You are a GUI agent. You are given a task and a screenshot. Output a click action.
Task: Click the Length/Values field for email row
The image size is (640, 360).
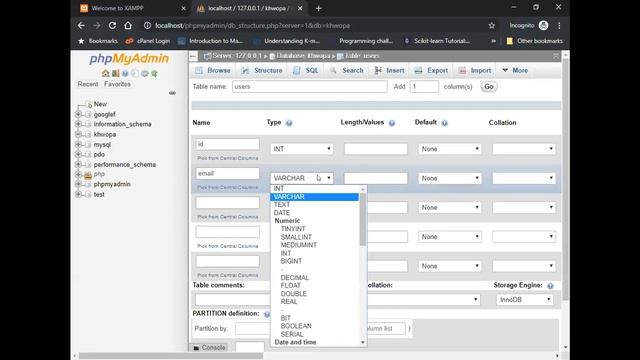click(x=376, y=178)
